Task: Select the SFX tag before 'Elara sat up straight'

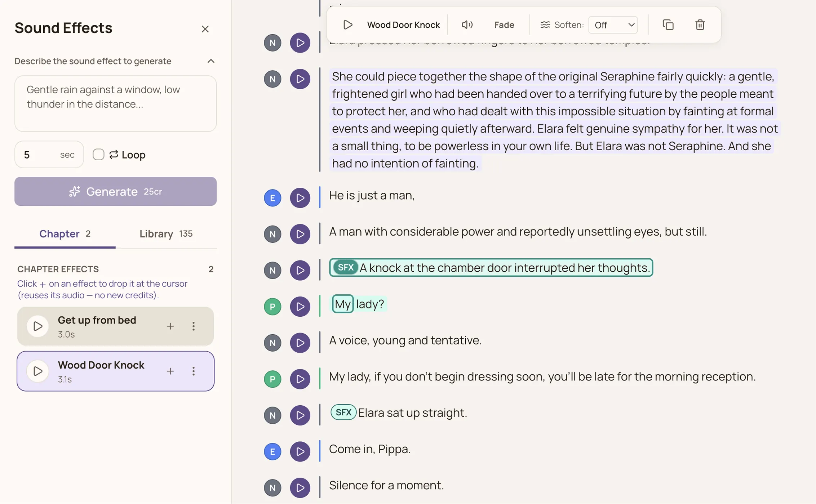Action: (x=343, y=412)
